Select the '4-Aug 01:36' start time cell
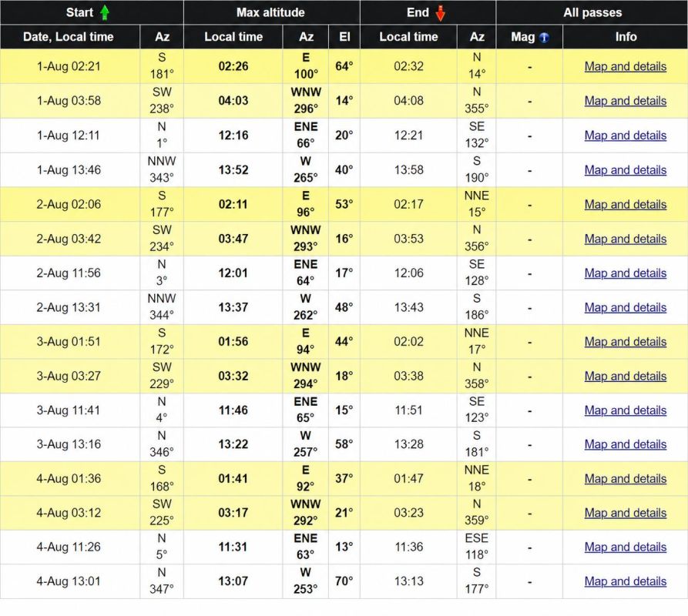 click(x=69, y=478)
